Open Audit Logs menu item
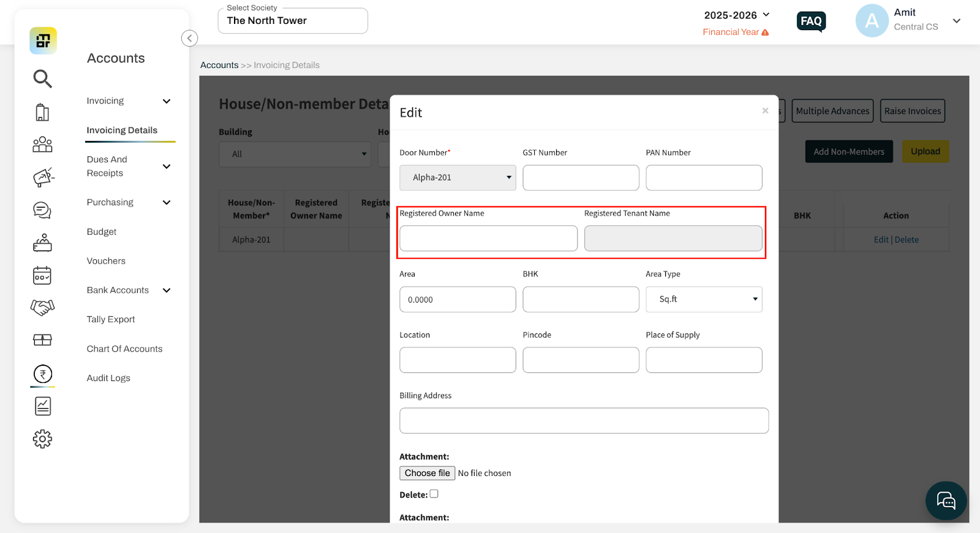980x533 pixels. pos(108,378)
